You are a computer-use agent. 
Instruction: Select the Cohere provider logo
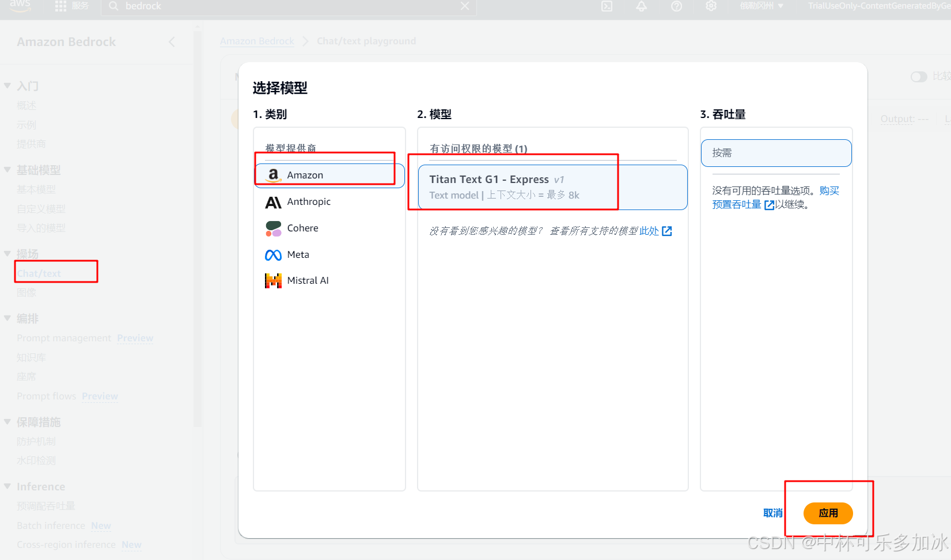point(273,228)
